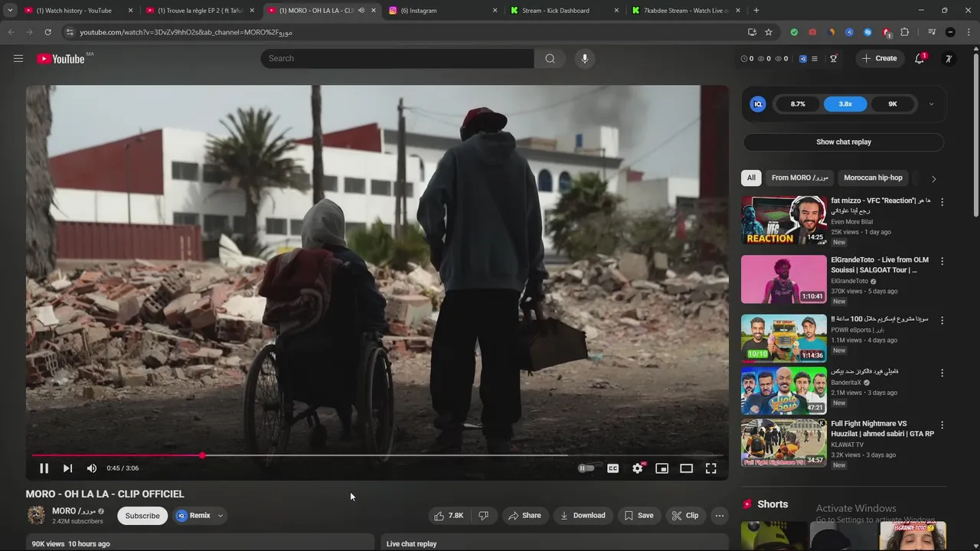This screenshot has width=980, height=551.
Task: Toggle closed captions on the player
Action: click(x=612, y=468)
